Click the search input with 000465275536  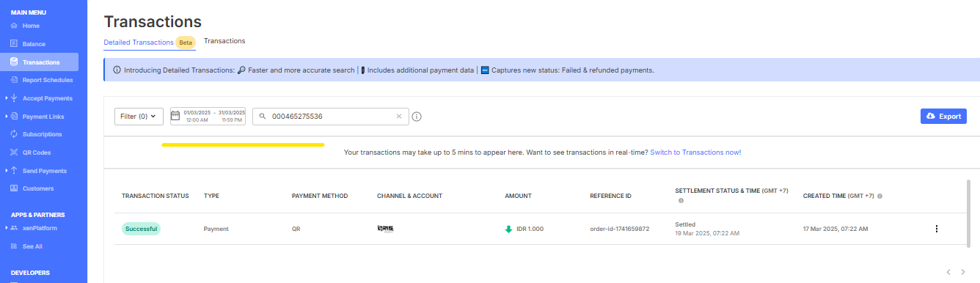(330, 116)
